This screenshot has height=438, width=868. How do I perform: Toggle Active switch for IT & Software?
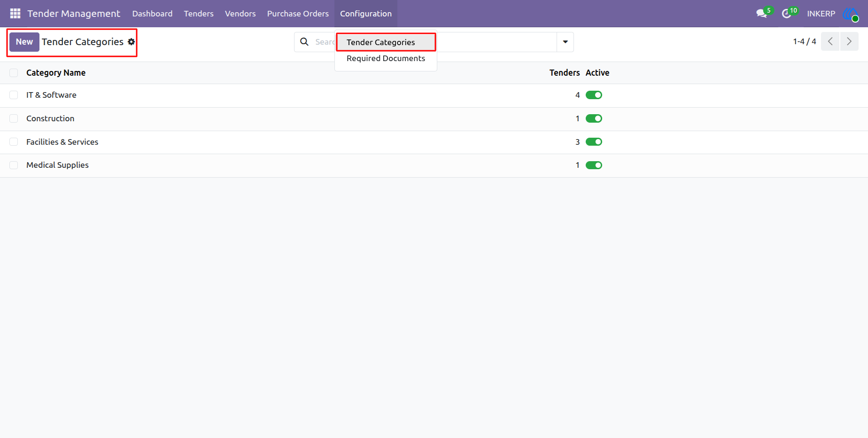pos(594,95)
